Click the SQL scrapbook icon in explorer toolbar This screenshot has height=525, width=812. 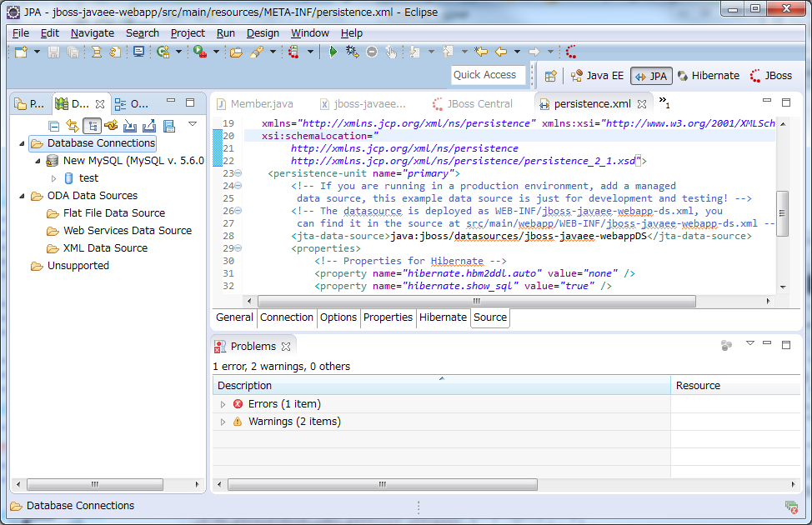(169, 126)
